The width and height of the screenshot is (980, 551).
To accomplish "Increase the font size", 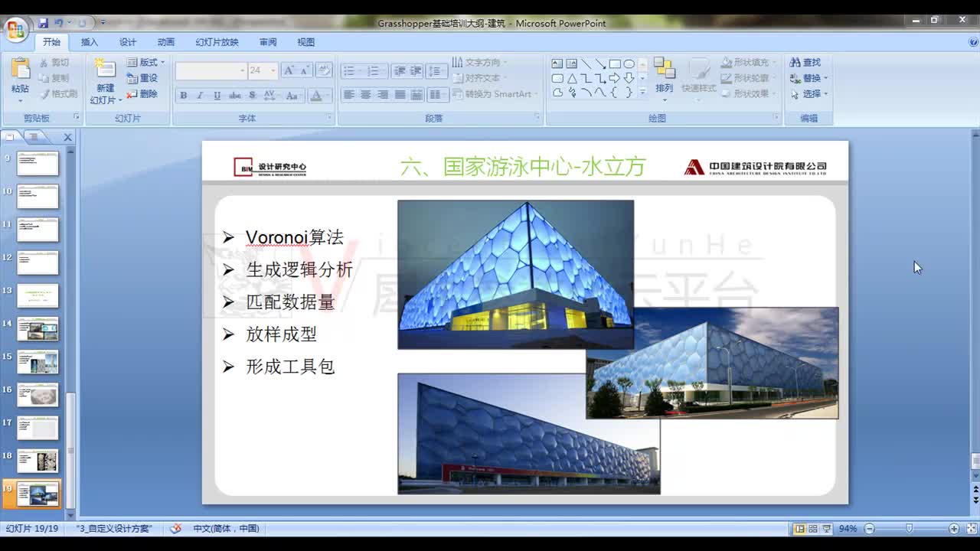I will coord(289,70).
